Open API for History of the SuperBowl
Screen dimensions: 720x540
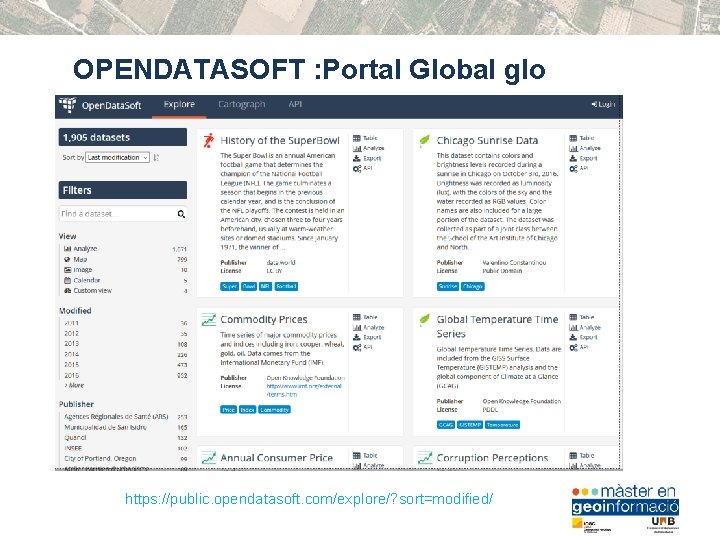[x=362, y=169]
